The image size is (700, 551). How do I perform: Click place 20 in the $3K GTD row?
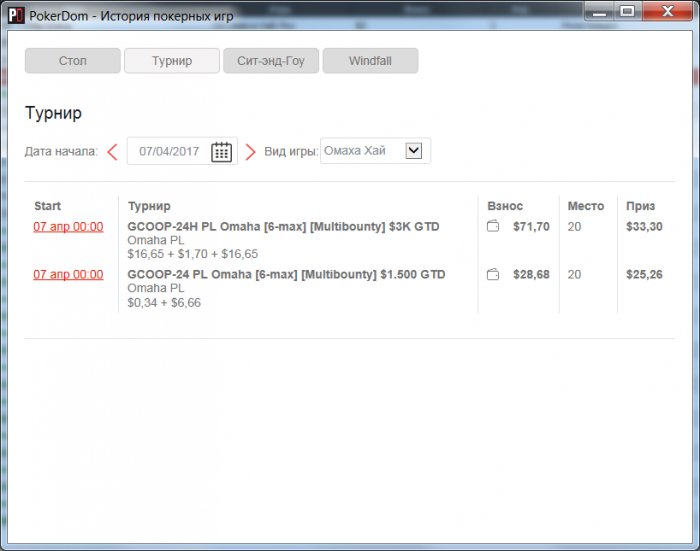(574, 226)
